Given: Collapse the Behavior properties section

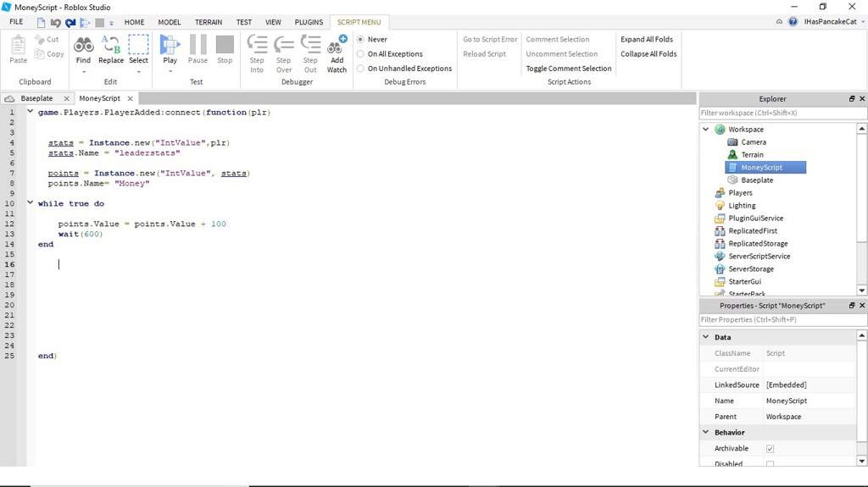Looking at the screenshot, I should pyautogui.click(x=706, y=432).
